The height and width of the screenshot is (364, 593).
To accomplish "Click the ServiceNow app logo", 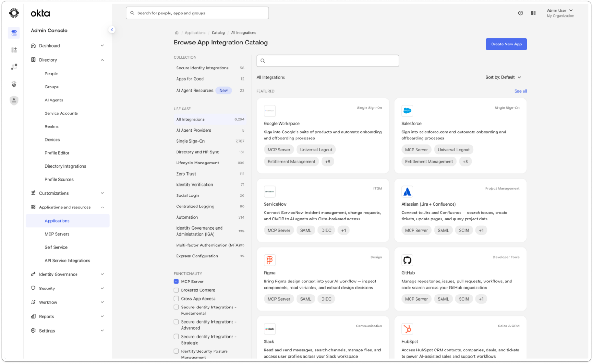I will (x=270, y=192).
